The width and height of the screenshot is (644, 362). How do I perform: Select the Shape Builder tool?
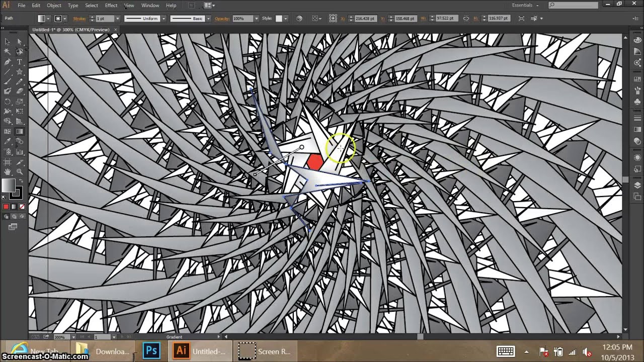[8, 121]
